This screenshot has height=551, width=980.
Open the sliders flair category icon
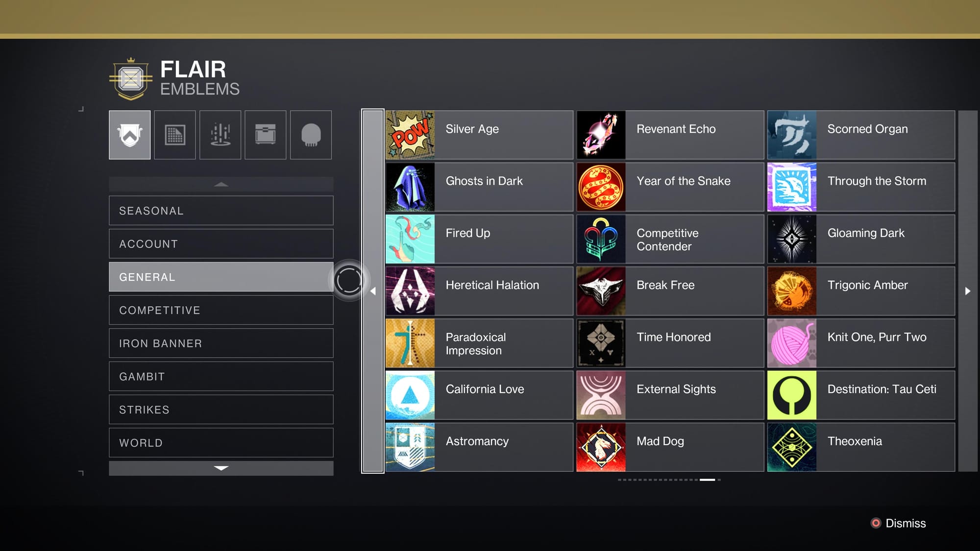tap(220, 135)
